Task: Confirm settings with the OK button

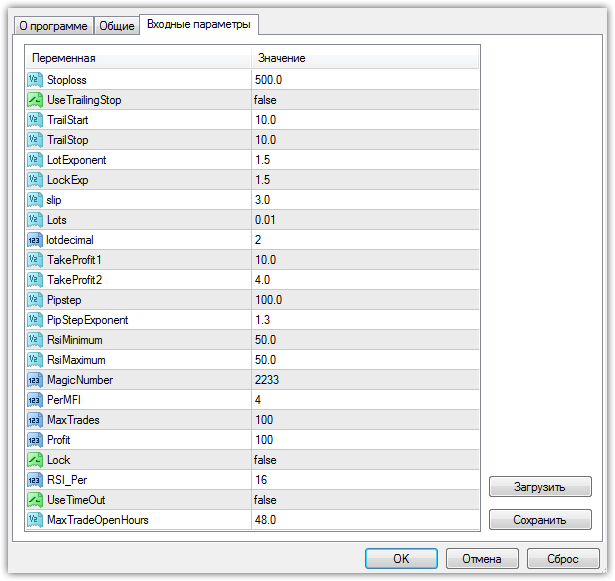Action: 401,558
